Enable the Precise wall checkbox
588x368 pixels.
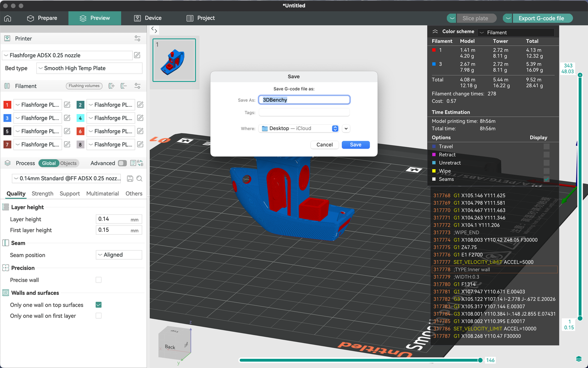(98, 280)
